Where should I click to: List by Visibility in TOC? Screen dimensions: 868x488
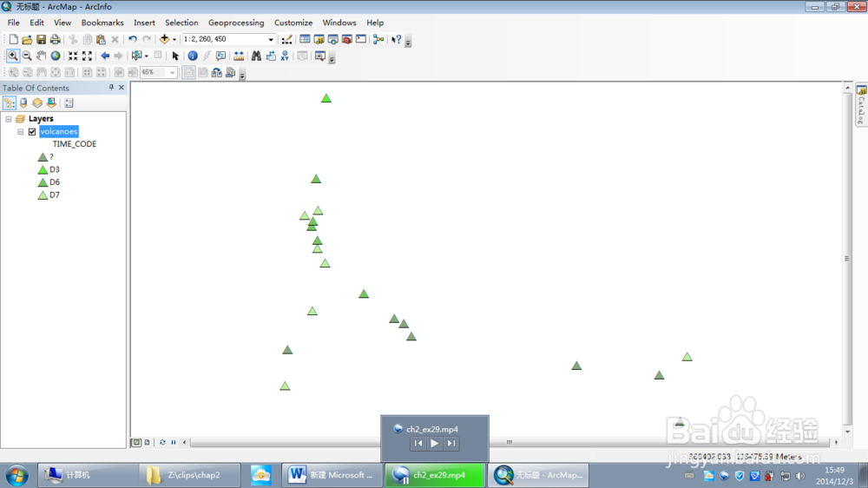click(x=37, y=103)
